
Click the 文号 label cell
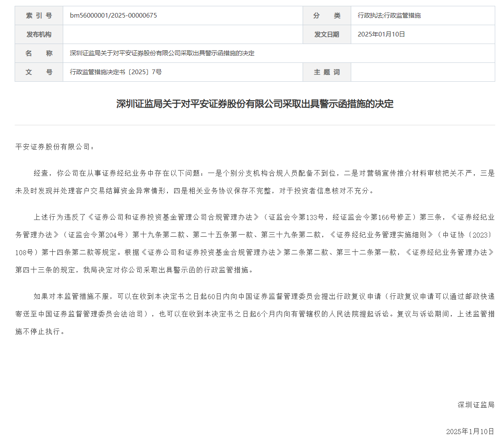[39, 72]
